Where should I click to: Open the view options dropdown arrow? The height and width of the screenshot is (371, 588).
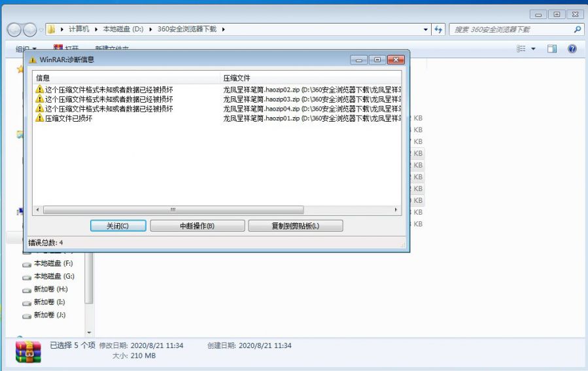(533, 49)
